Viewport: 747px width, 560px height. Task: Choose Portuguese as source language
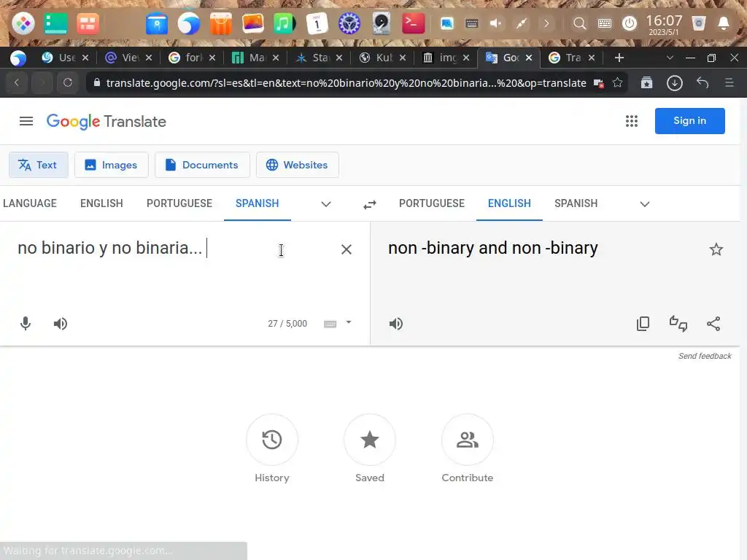pos(179,203)
